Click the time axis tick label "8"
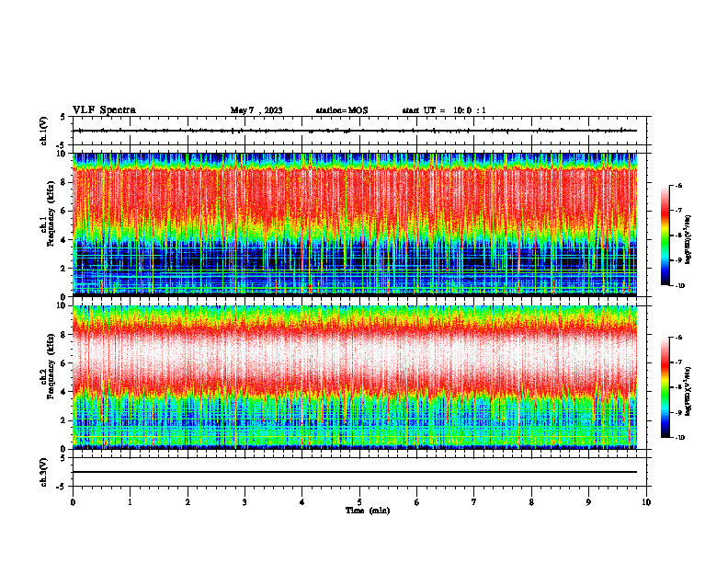Screen dimensions: 728x563 pos(531,502)
